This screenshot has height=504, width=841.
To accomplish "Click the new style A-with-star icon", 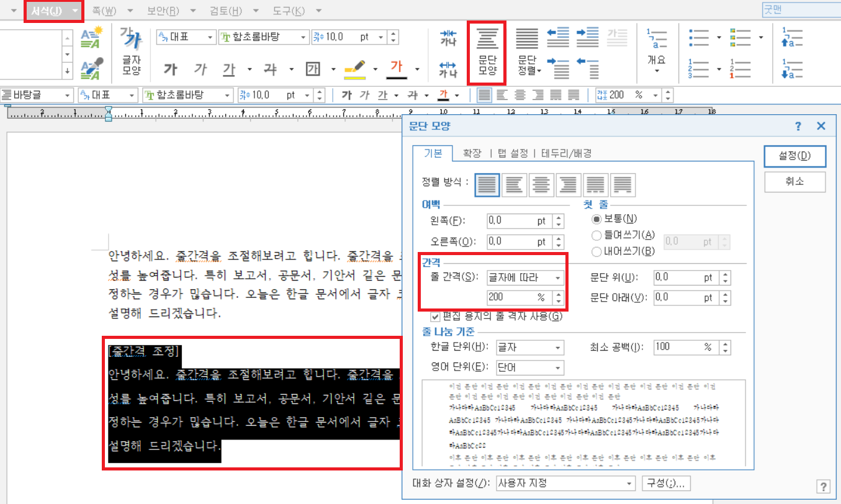I will point(92,38).
